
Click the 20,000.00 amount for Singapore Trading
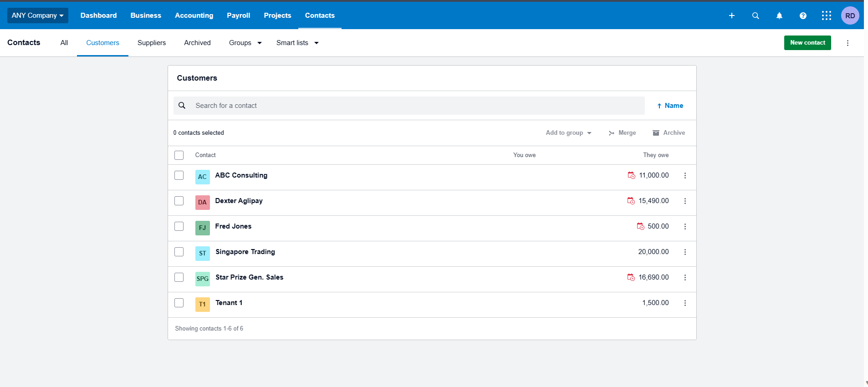point(654,252)
